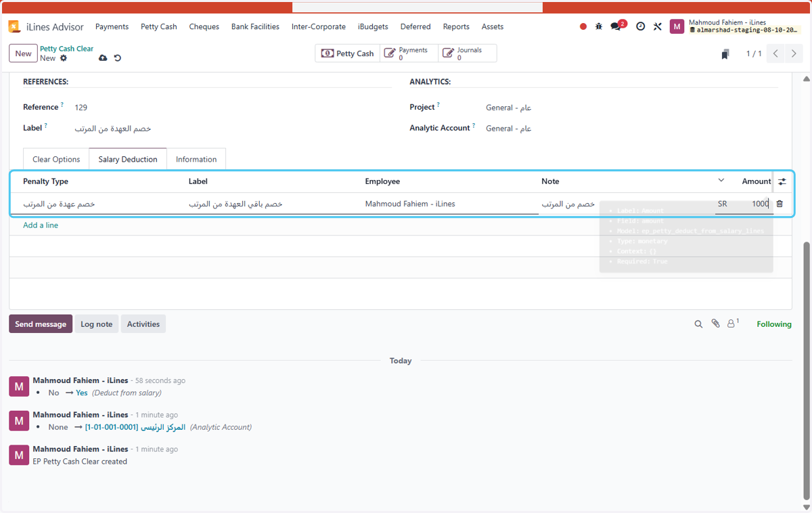Search messages with the magnifier icon

pyautogui.click(x=698, y=324)
